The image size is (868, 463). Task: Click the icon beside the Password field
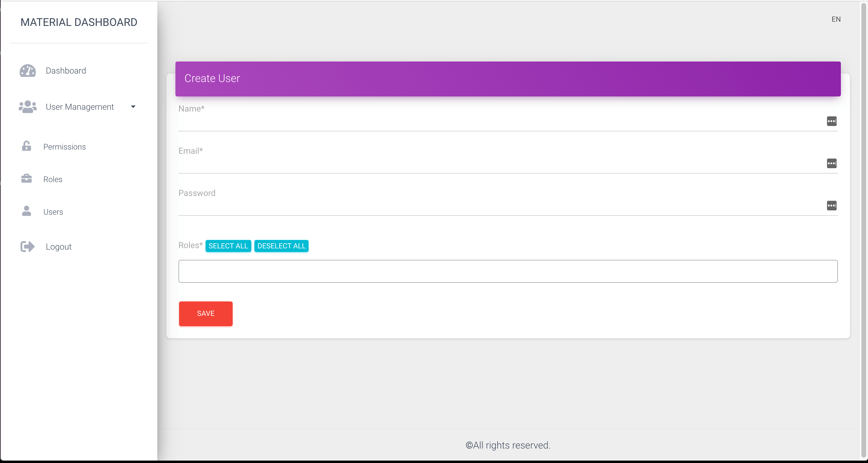(x=832, y=206)
